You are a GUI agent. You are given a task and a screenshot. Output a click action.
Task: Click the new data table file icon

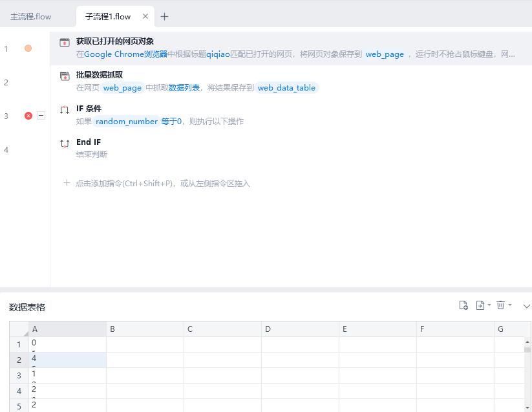[x=463, y=305]
